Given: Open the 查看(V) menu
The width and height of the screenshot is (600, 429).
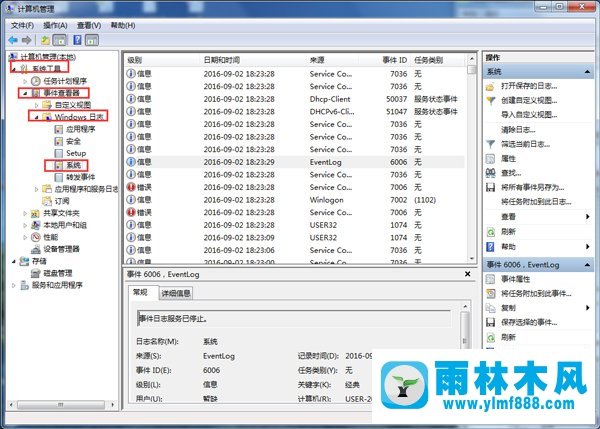Looking at the screenshot, I should pyautogui.click(x=89, y=25).
